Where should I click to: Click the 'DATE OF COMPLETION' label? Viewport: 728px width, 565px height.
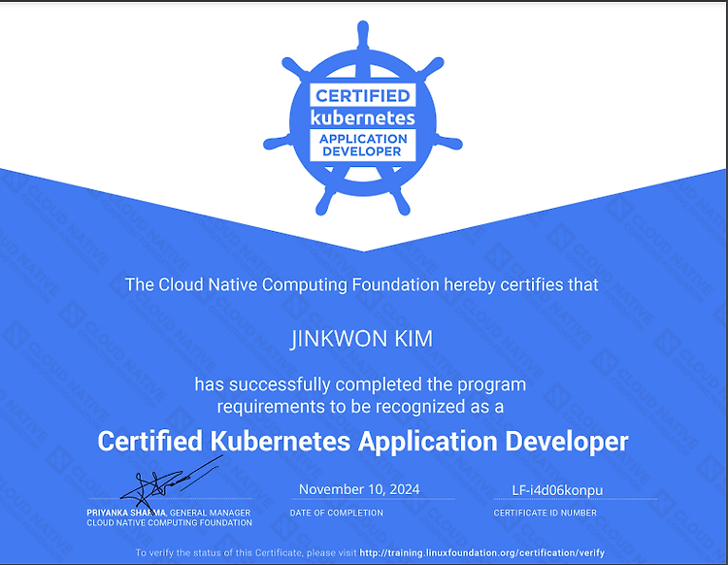point(337,513)
